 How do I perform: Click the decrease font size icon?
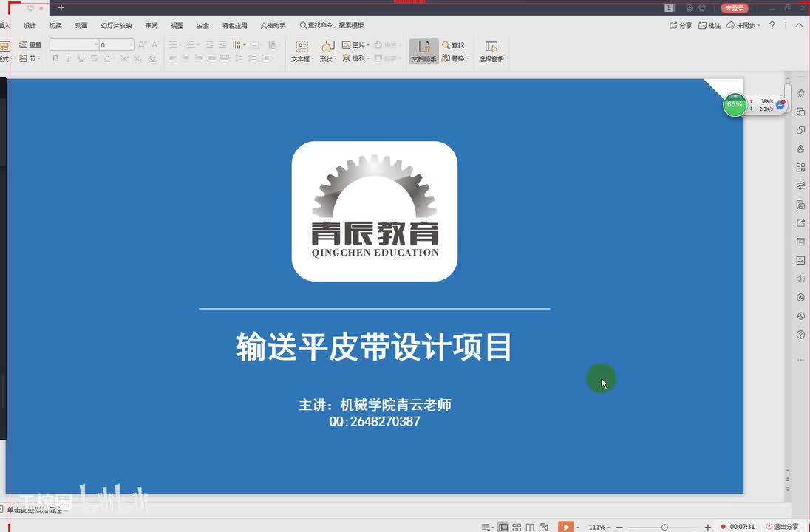coord(155,45)
